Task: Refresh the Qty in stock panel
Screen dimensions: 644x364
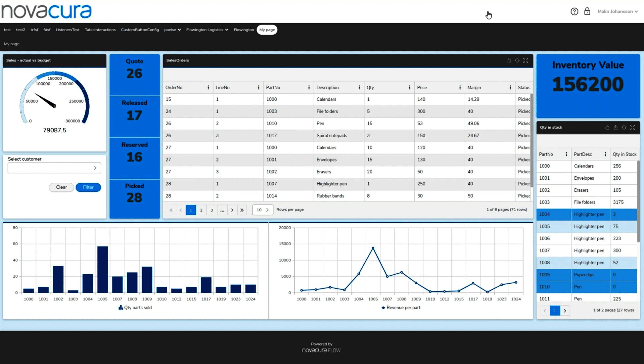Action: coord(624,127)
